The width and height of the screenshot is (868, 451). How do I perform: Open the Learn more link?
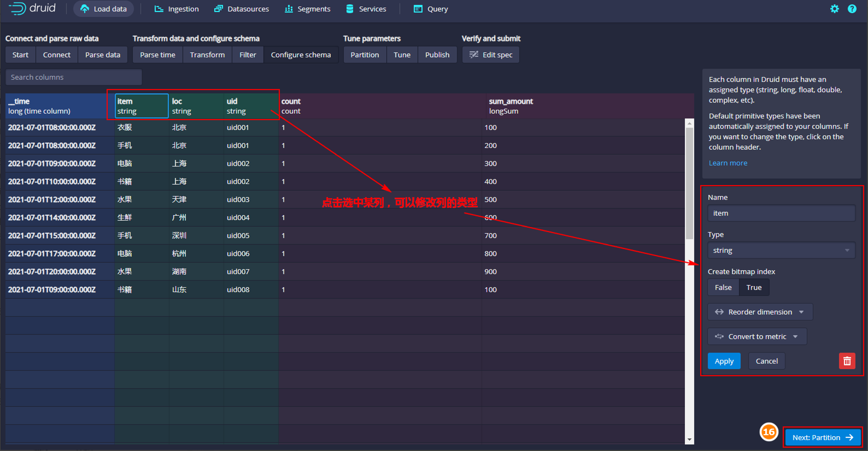click(x=728, y=163)
